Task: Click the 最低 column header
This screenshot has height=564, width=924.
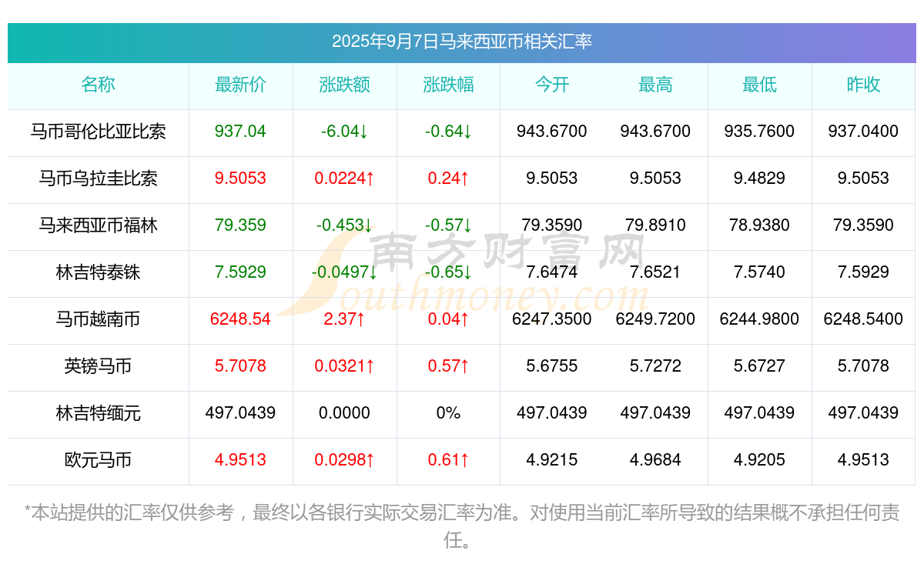Action: coord(759,85)
